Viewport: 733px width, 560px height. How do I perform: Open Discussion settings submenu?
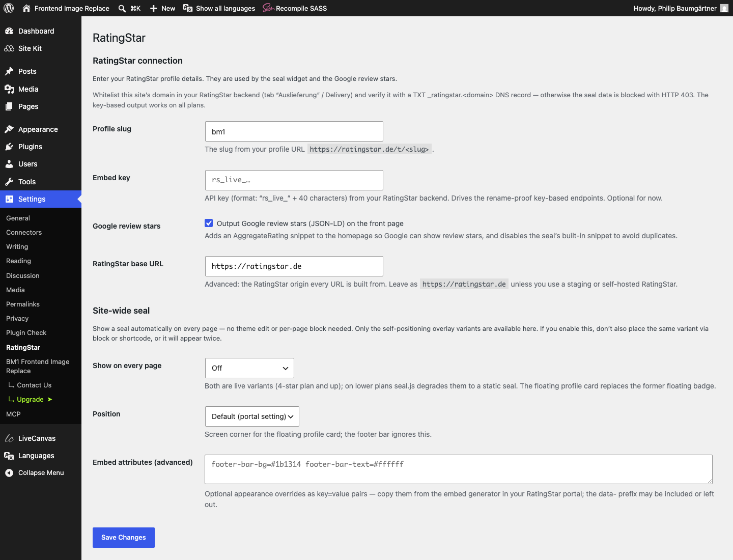coord(23,275)
